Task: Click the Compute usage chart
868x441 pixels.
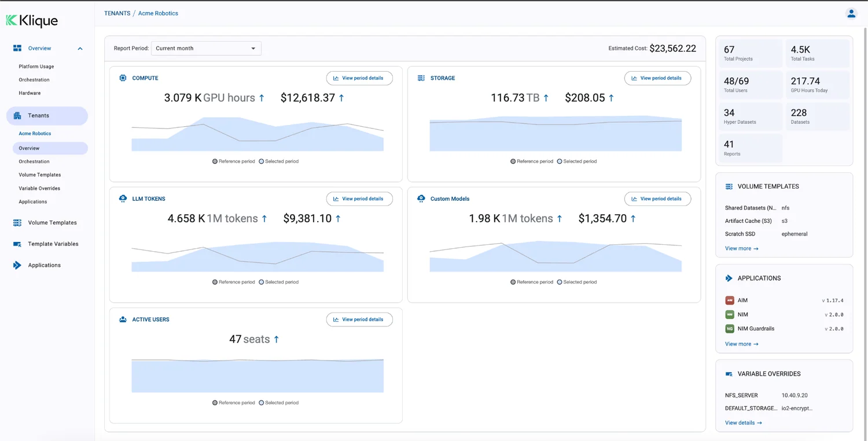Action: tap(258, 134)
